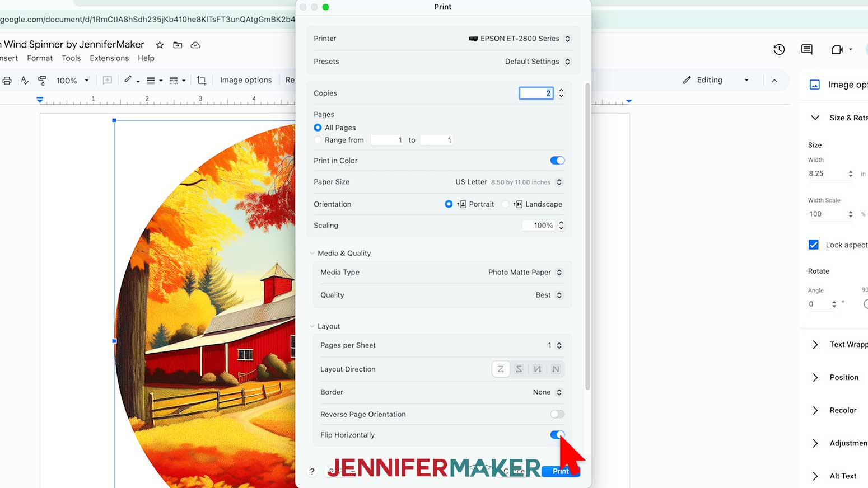
Task: Star the Wind Spinner document
Action: [x=160, y=45]
